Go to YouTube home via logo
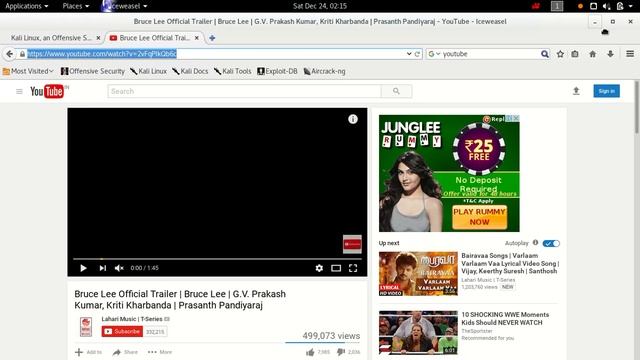Image resolution: width=640 pixels, height=360 pixels. (47, 91)
